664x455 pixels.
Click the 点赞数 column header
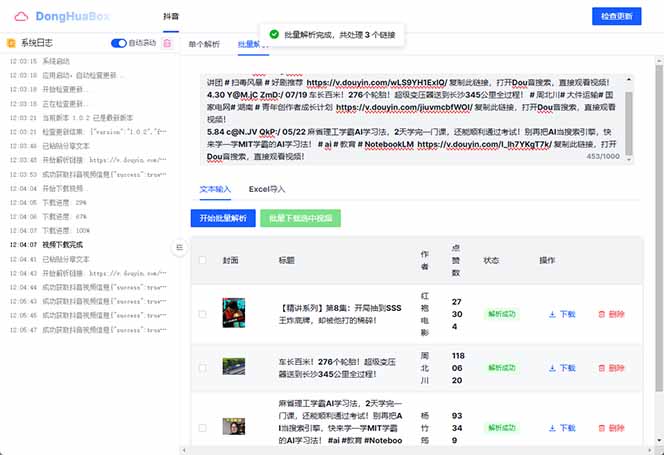[456, 261]
